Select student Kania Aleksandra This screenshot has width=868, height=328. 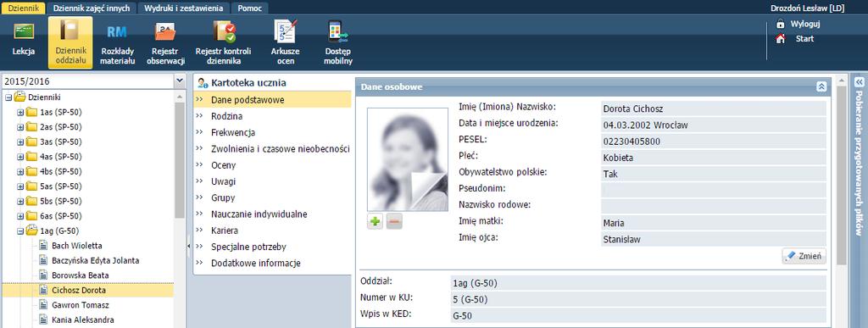(83, 320)
